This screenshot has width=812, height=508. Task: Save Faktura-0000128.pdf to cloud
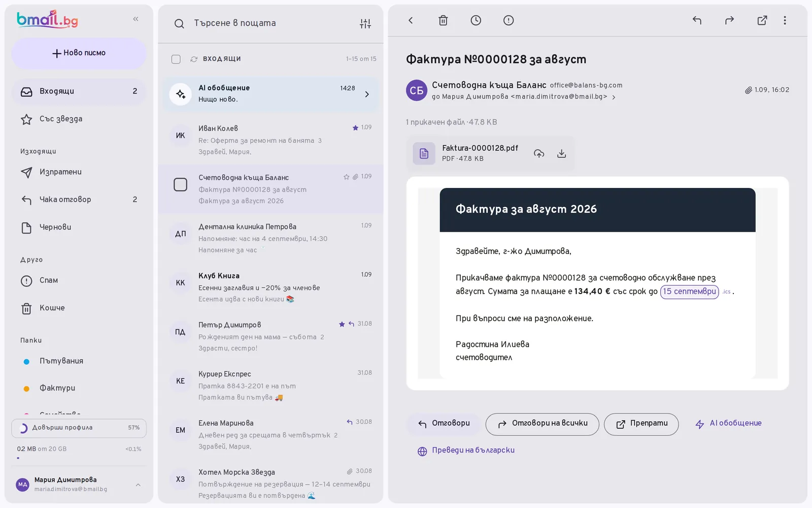(x=539, y=153)
